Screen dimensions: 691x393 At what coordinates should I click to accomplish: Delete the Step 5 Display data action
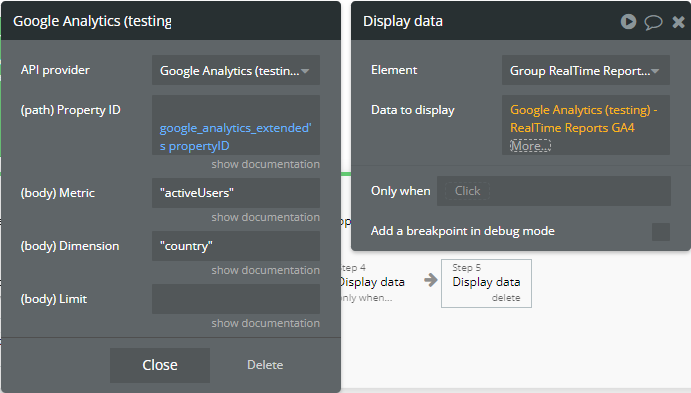(506, 298)
